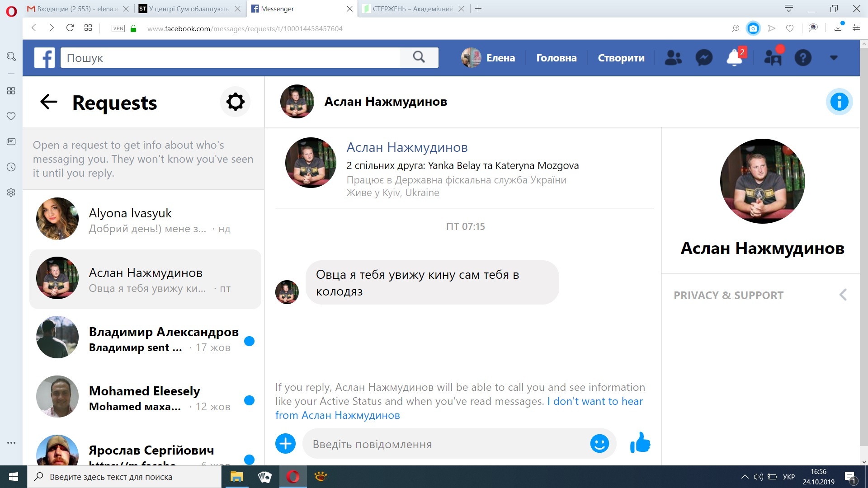Viewport: 868px width, 488px height.
Task: Open Opera sidebar settings gear
Action: 11,192
